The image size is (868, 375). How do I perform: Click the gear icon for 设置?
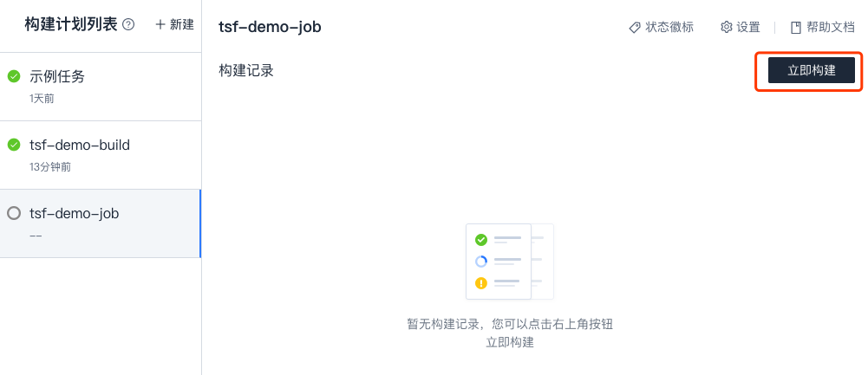[x=727, y=27]
